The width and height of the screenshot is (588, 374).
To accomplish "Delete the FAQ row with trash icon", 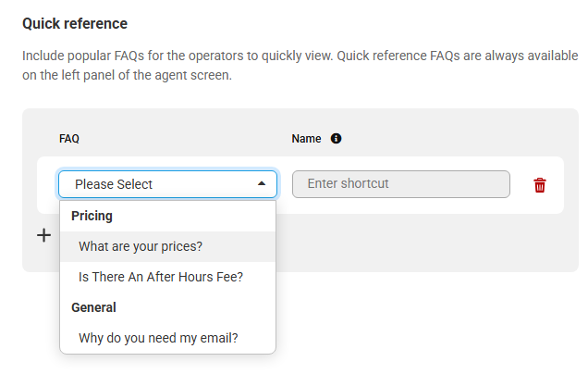I will pos(540,184).
